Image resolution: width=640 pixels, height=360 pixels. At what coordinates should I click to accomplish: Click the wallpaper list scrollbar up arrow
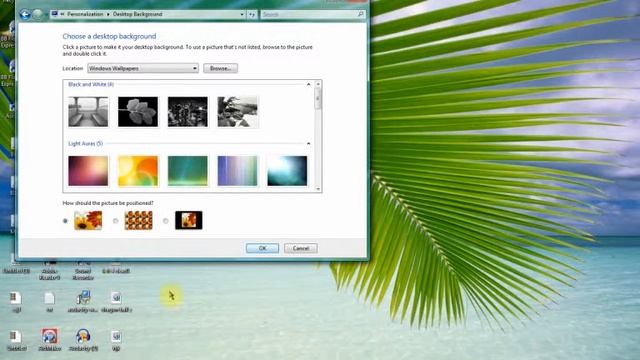tap(318, 84)
